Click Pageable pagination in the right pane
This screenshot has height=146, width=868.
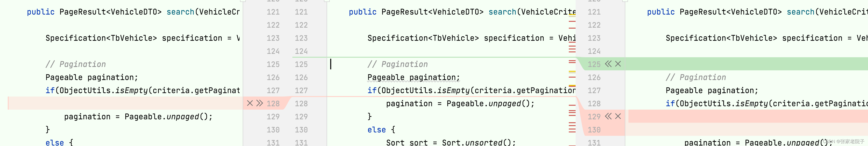pyautogui.click(x=712, y=90)
